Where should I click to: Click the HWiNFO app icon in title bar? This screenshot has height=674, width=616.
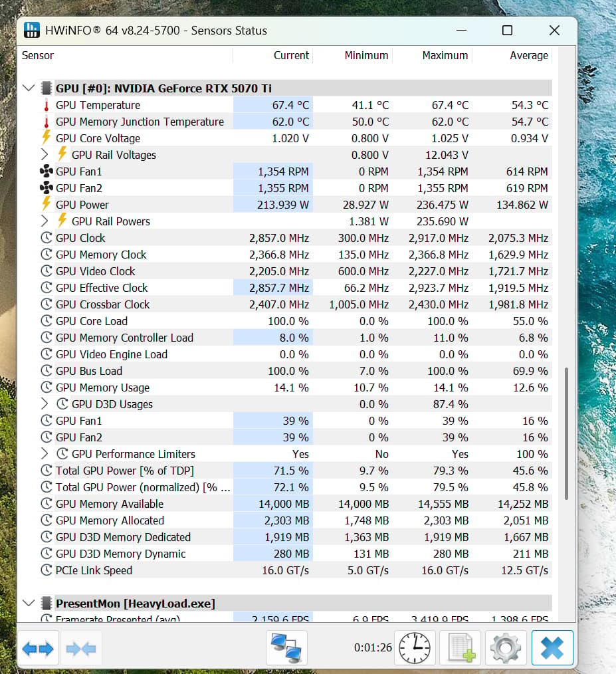click(32, 31)
